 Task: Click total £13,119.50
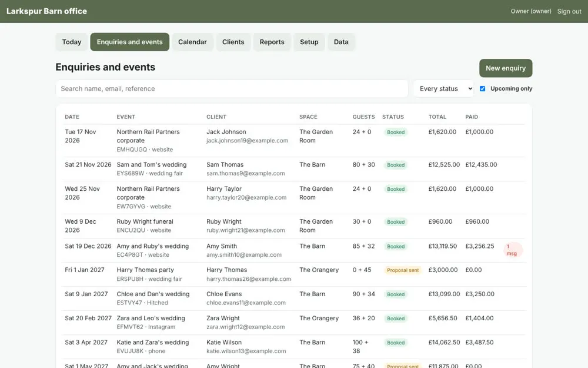443,246
